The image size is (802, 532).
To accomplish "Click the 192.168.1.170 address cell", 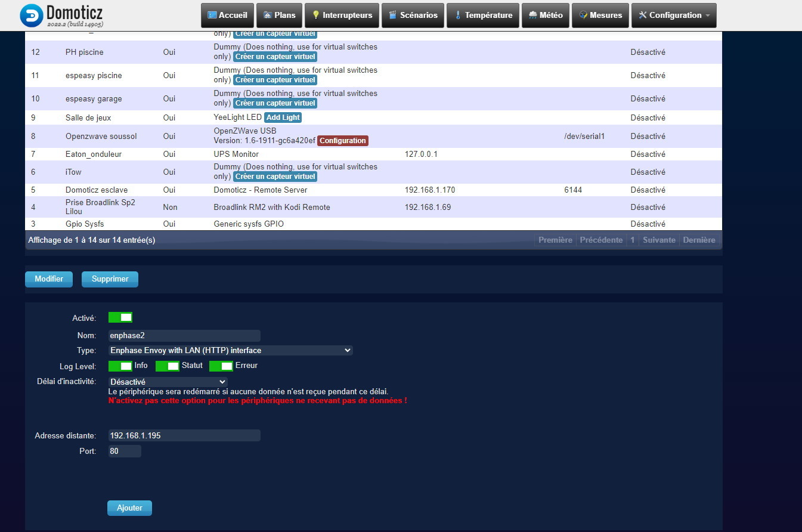I will point(430,190).
